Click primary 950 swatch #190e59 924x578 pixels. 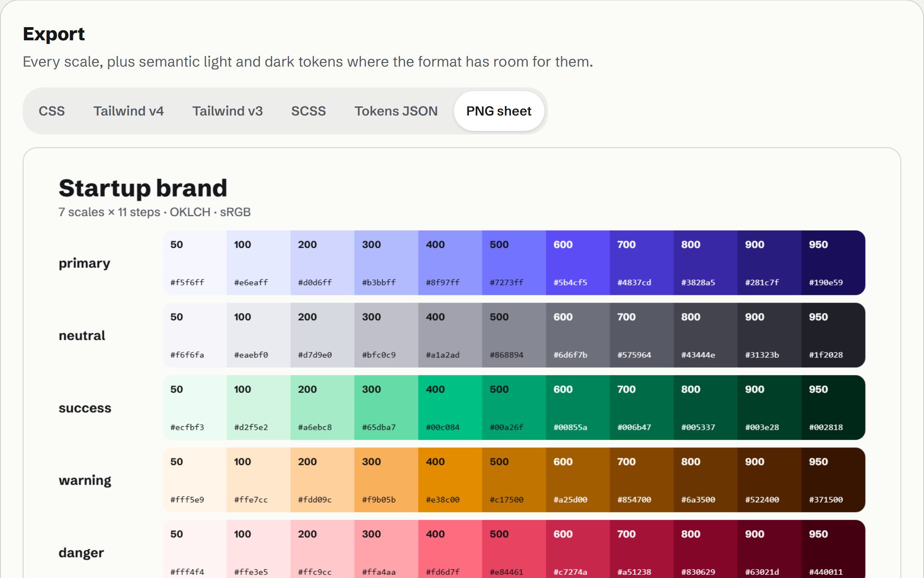coord(833,263)
